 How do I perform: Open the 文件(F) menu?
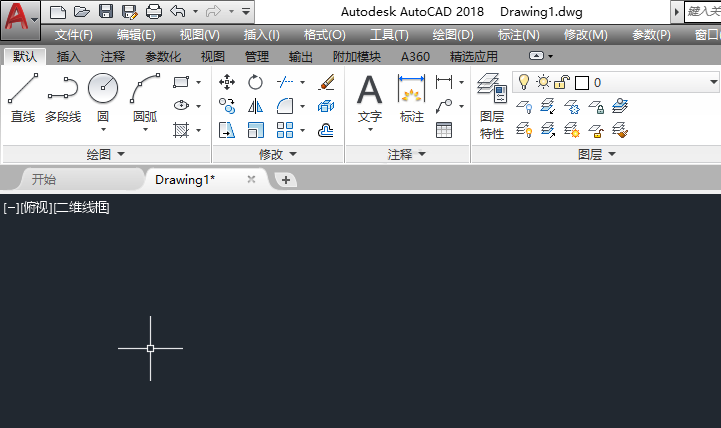(74, 34)
